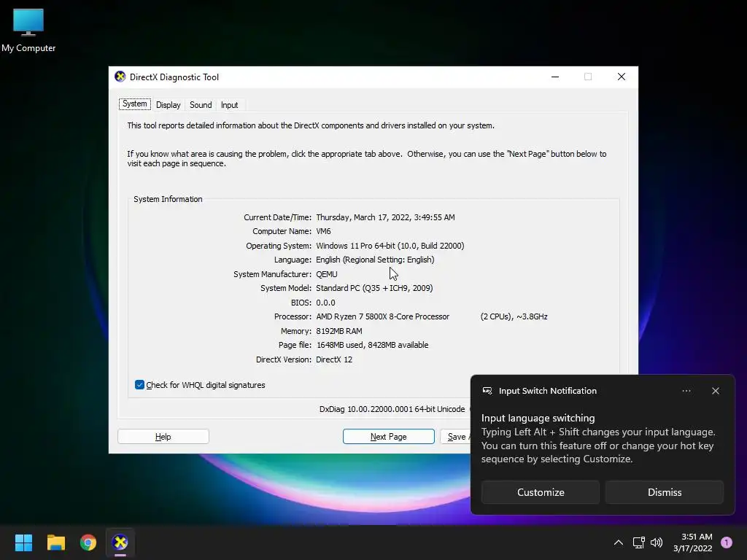
Task: Open Google Chrome from the taskbar
Action: 88,542
